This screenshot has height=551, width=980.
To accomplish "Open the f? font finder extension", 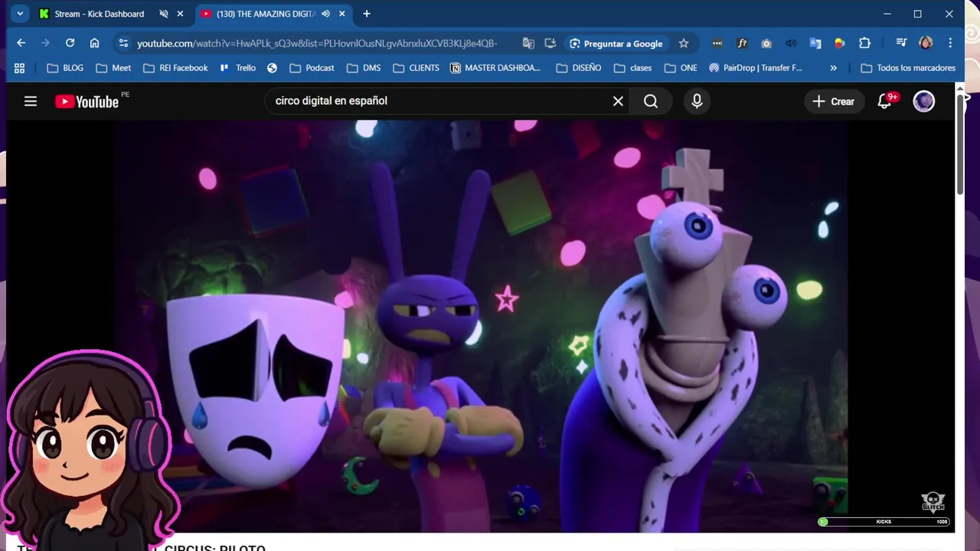I will coord(741,44).
